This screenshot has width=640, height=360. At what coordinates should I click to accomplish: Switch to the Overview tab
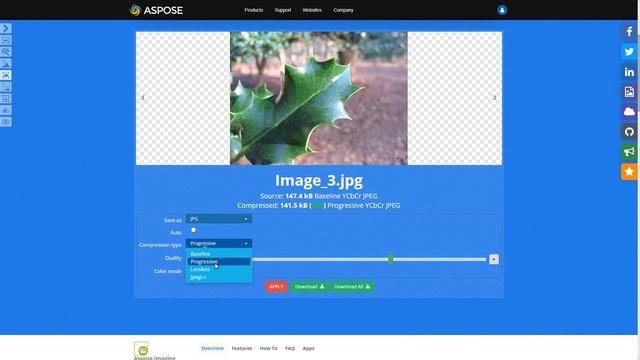(213, 348)
